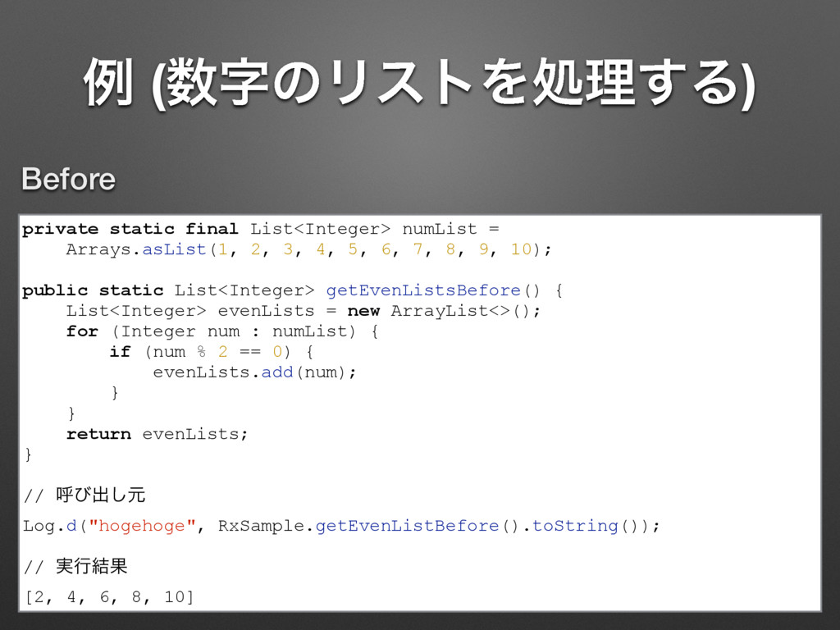The height and width of the screenshot is (630, 840).
Task: Click 'public static' keywords
Action: 93,291
